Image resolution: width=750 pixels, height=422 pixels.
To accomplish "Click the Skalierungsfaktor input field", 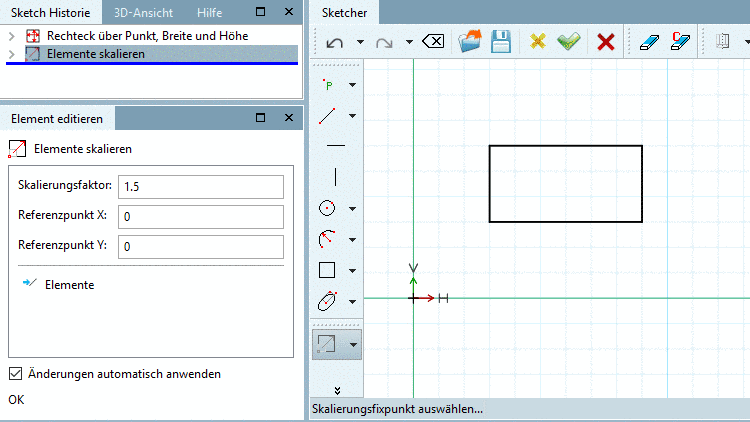I will coord(201,187).
